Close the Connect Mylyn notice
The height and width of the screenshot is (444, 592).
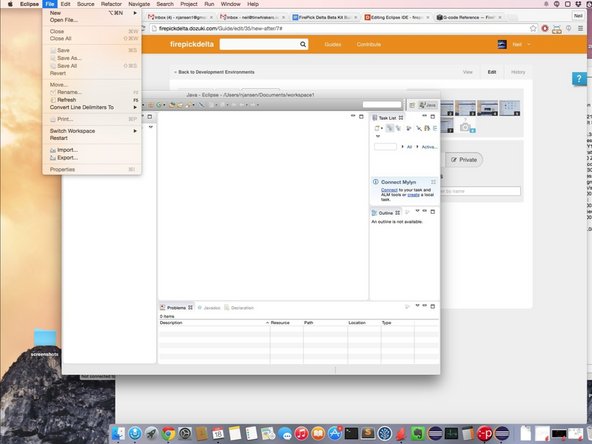(x=433, y=182)
